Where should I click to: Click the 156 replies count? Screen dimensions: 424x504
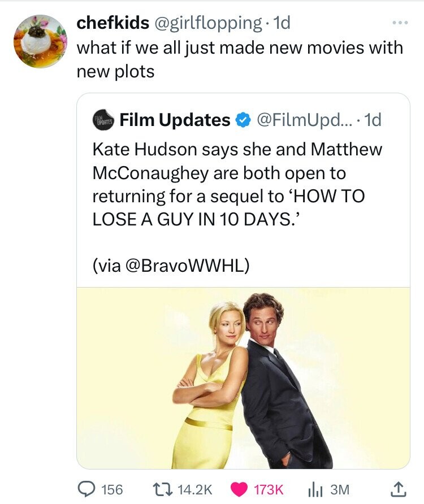click(112, 489)
